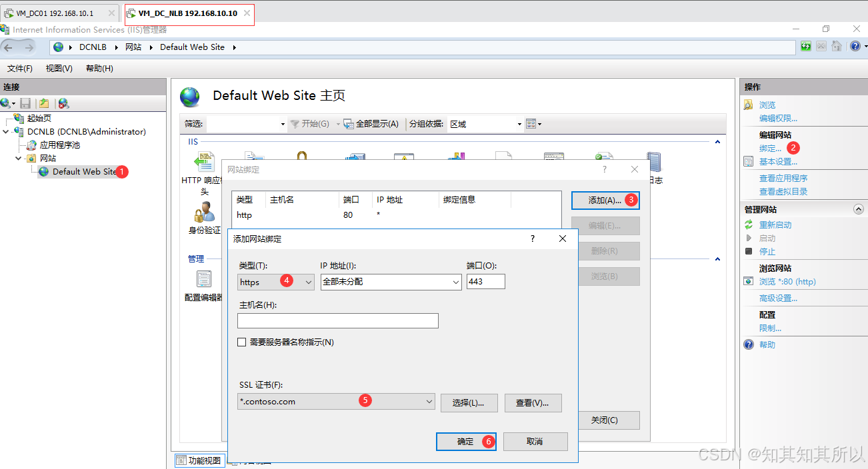The height and width of the screenshot is (469, 868).
Task: Click the 主机名 host name text field
Action: pyautogui.click(x=337, y=321)
